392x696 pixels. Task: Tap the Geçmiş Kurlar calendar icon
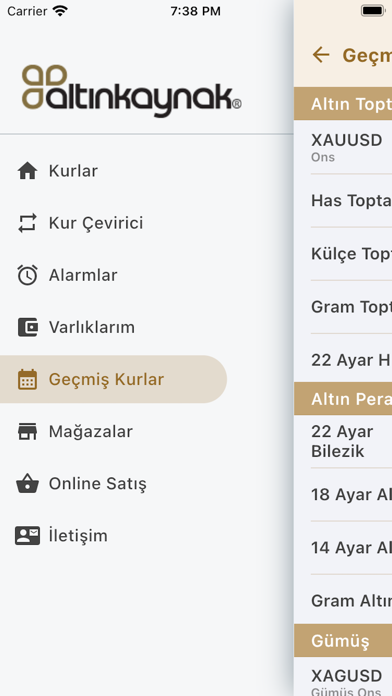click(28, 380)
